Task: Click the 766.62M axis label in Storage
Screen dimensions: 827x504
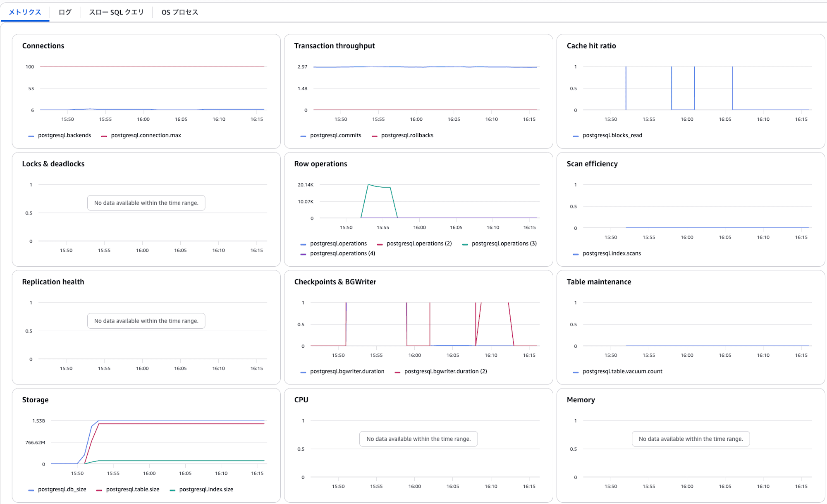Action: point(35,442)
